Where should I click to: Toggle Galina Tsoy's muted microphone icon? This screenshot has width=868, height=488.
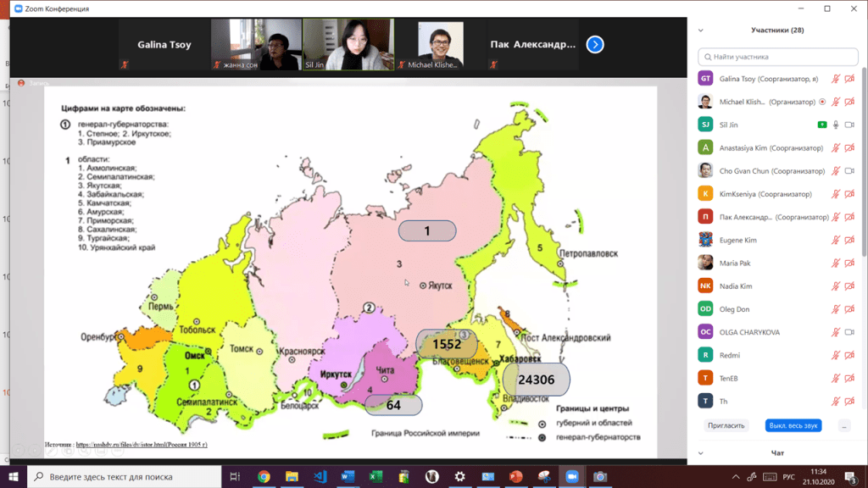click(836, 79)
